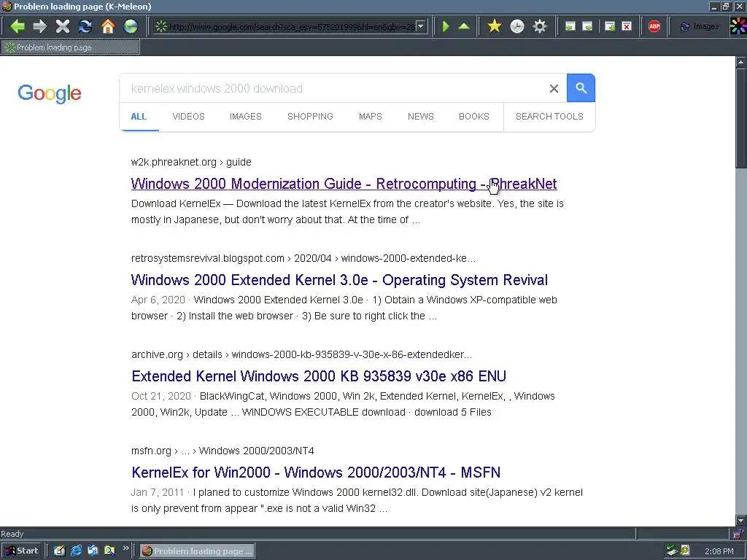Open the Start menu
Image resolution: width=747 pixels, height=560 pixels.
coord(21,551)
